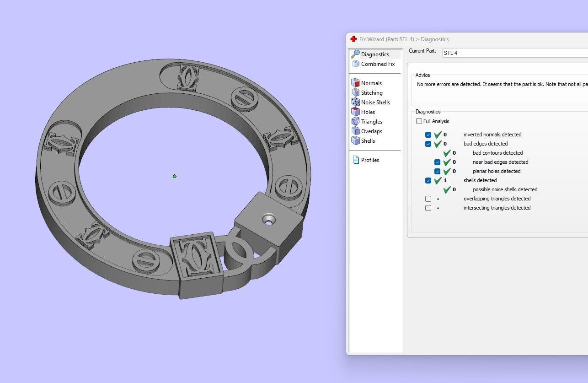Open the Shells page in the sidebar
This screenshot has height=383, width=588.
[363, 141]
